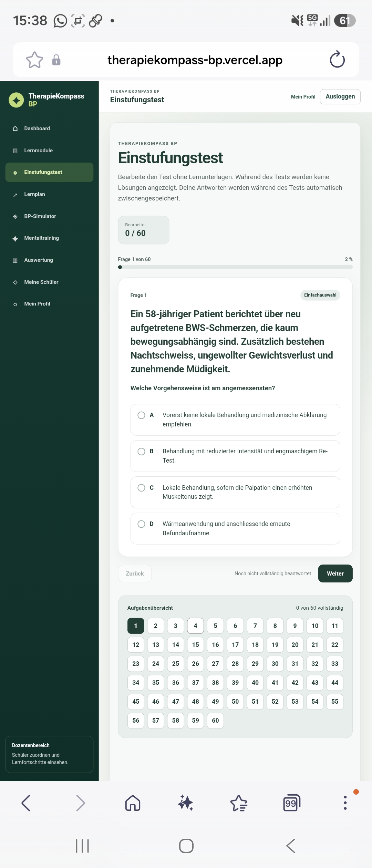Jump to question 18 in Aufgabenübersicht
The height and width of the screenshot is (868, 372).
(x=255, y=645)
